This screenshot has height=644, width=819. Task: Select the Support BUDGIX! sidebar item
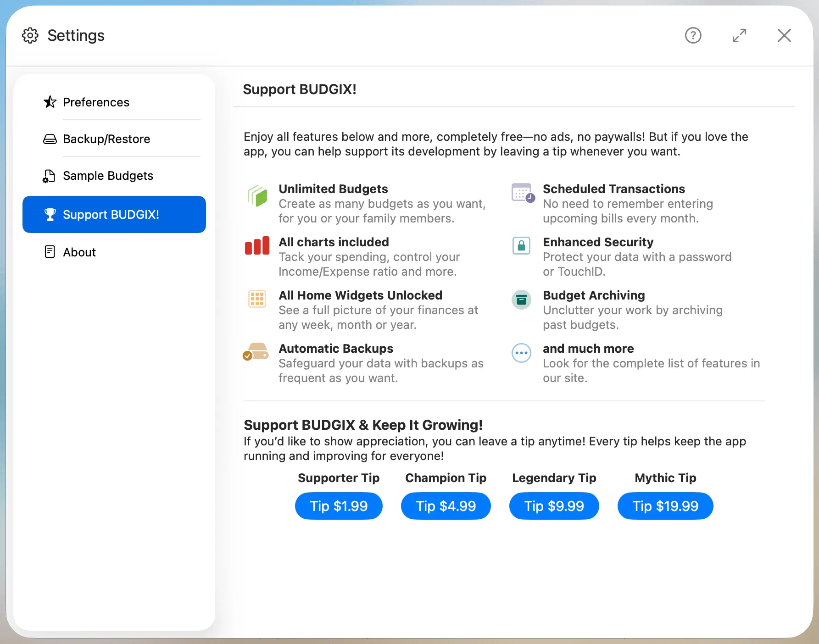pyautogui.click(x=114, y=214)
